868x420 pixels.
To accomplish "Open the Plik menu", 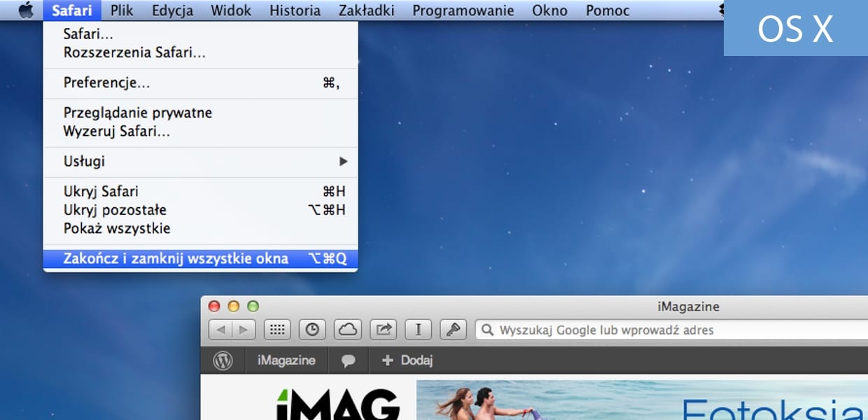I will coord(122,10).
